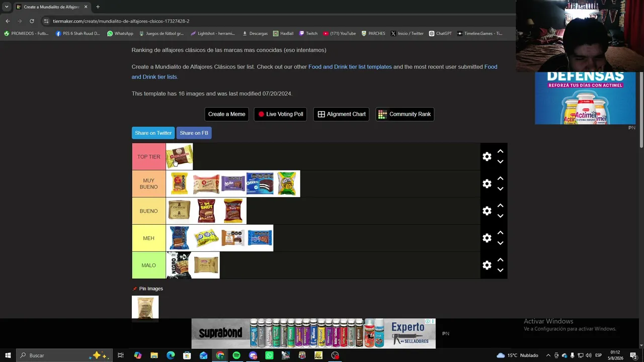Open the Lightshot bookmark
This screenshot has width=644, height=362.
click(x=213, y=34)
